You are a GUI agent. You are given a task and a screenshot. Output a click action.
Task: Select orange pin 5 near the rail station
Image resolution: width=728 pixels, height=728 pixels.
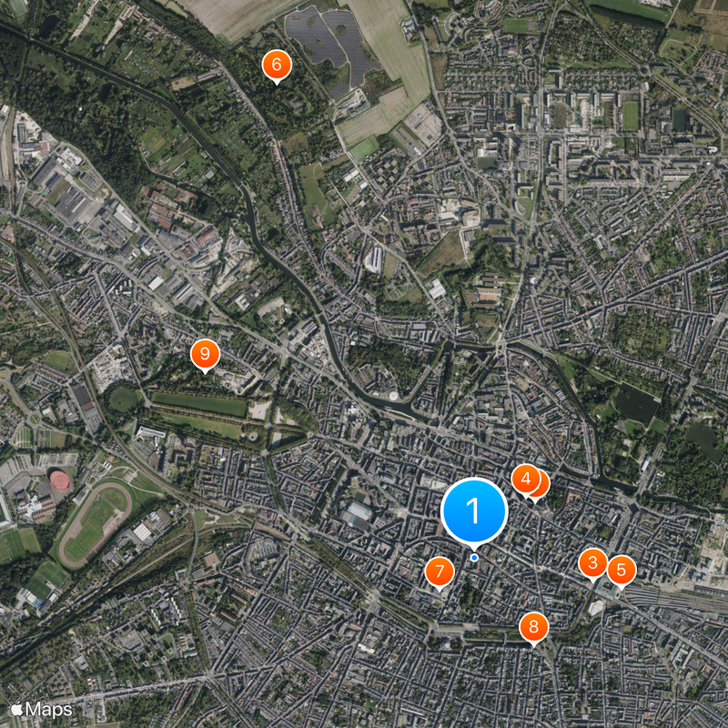point(622,571)
